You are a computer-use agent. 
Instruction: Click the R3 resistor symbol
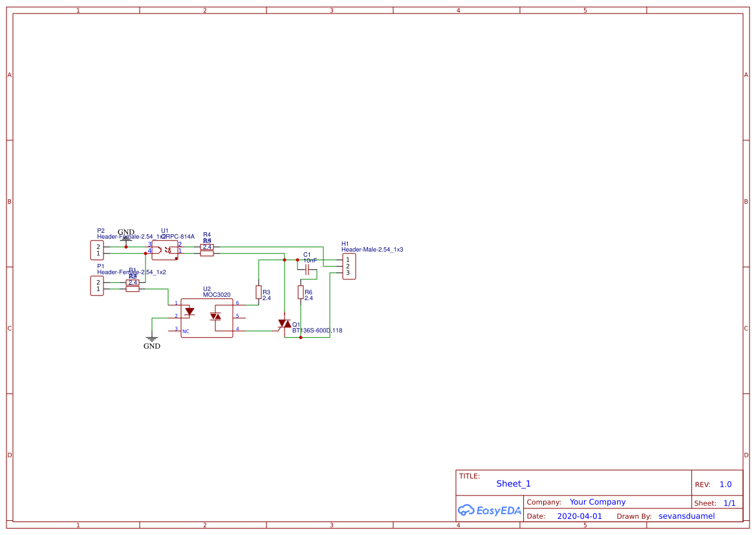pyautogui.click(x=259, y=292)
